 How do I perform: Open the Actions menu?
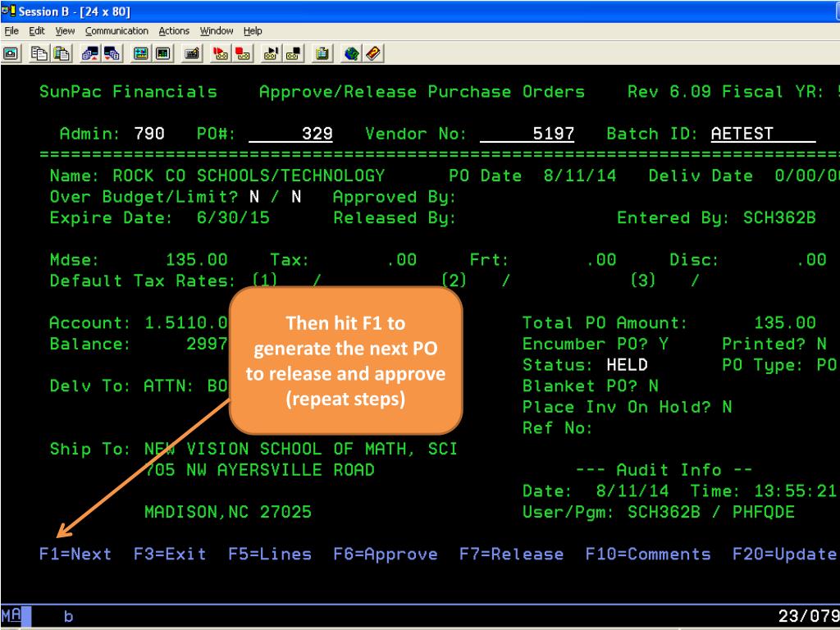(174, 31)
